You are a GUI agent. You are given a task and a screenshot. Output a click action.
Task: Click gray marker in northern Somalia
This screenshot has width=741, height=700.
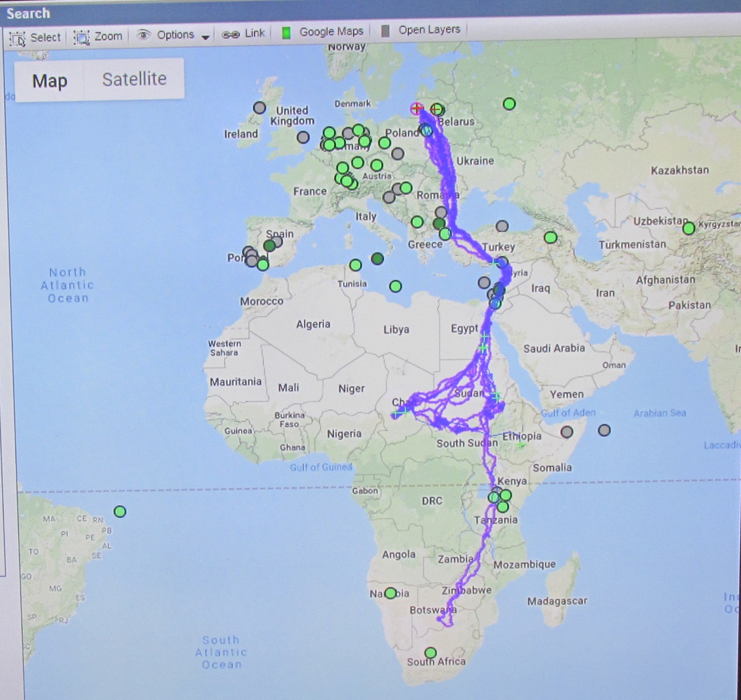click(567, 432)
